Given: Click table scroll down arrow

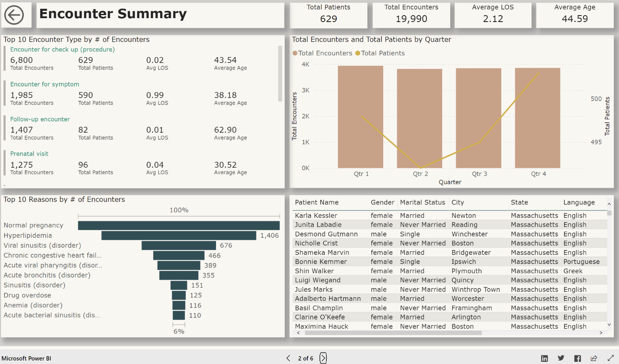Looking at the screenshot, I should [x=609, y=324].
